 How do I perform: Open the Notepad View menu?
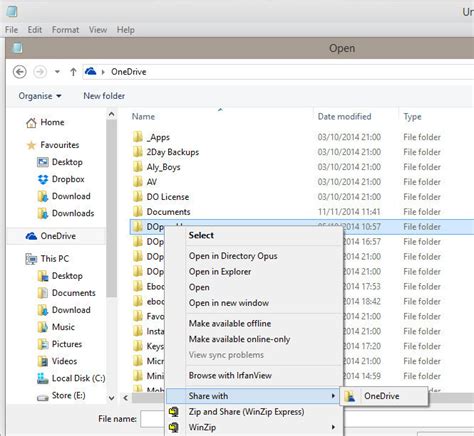coord(98,30)
